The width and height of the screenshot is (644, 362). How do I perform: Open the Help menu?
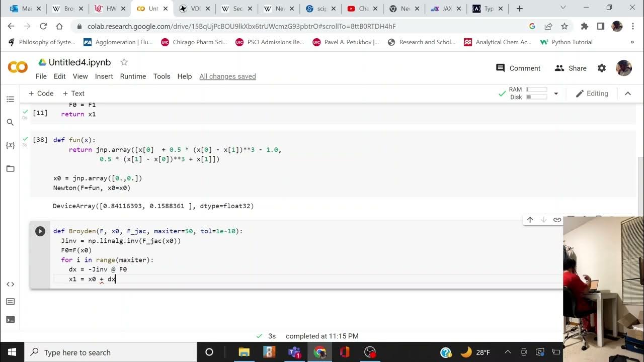pos(185,76)
